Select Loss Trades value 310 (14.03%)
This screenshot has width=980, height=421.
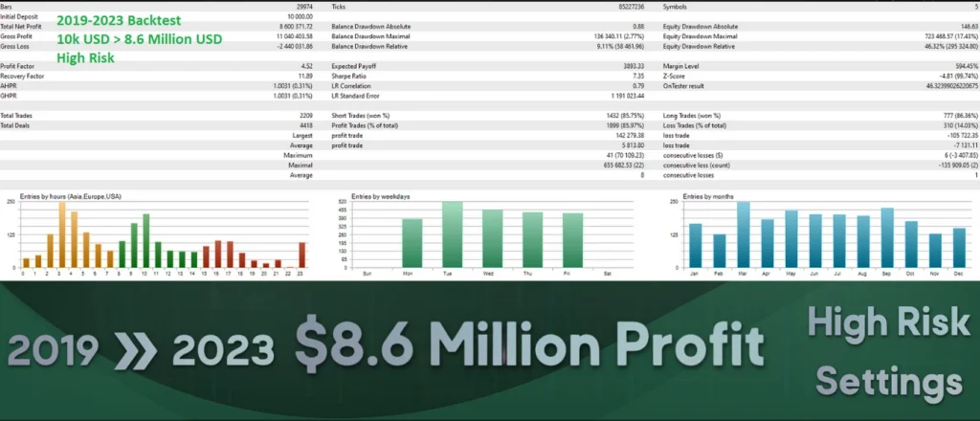[961, 125]
